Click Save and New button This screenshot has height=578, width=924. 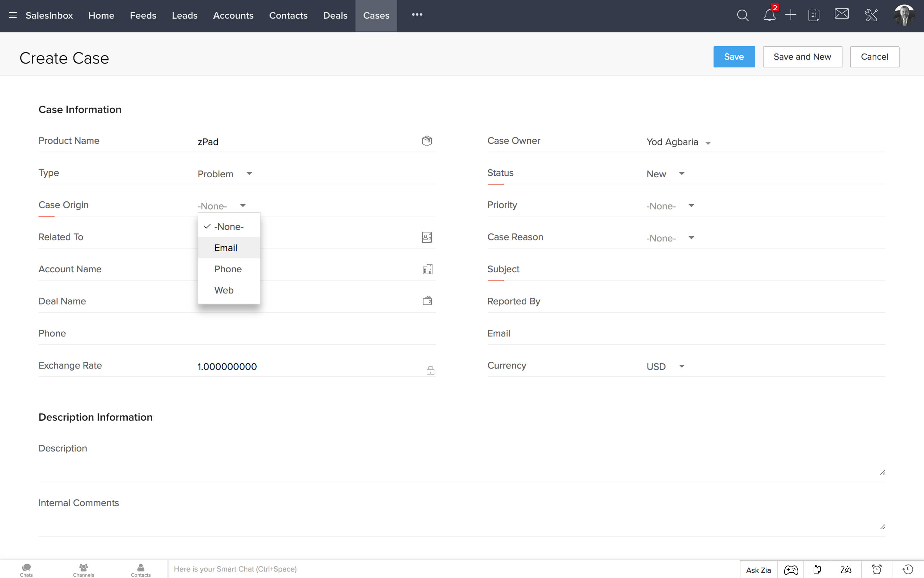(x=802, y=57)
